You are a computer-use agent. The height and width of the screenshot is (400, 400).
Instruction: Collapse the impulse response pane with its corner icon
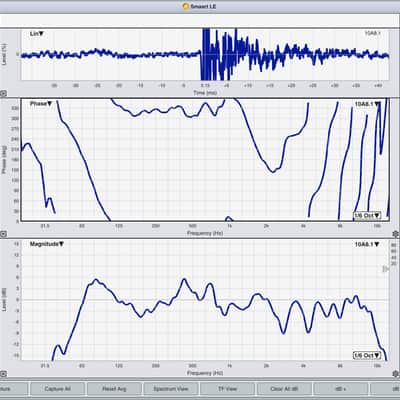click(x=3, y=94)
